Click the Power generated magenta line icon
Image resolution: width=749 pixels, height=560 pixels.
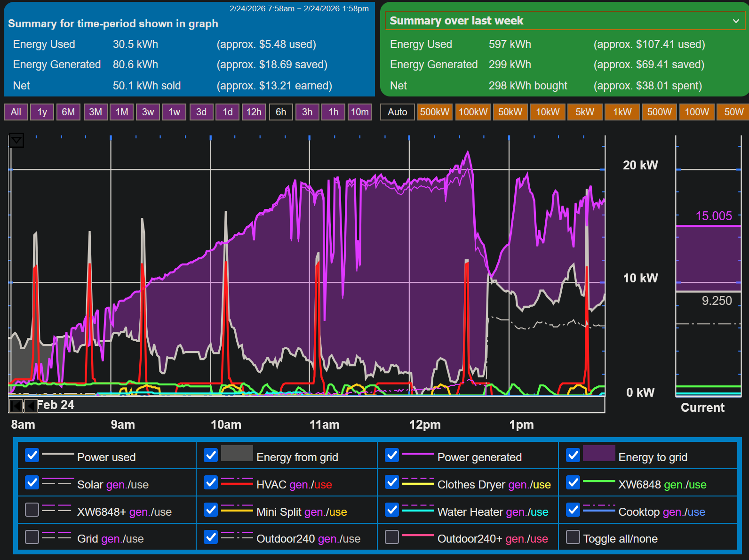point(418,454)
